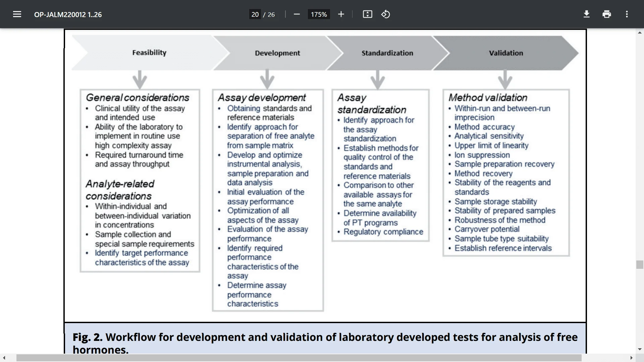Click 'Determine availability of PT programs'
This screenshot has width=644, height=362.
pos(380,218)
